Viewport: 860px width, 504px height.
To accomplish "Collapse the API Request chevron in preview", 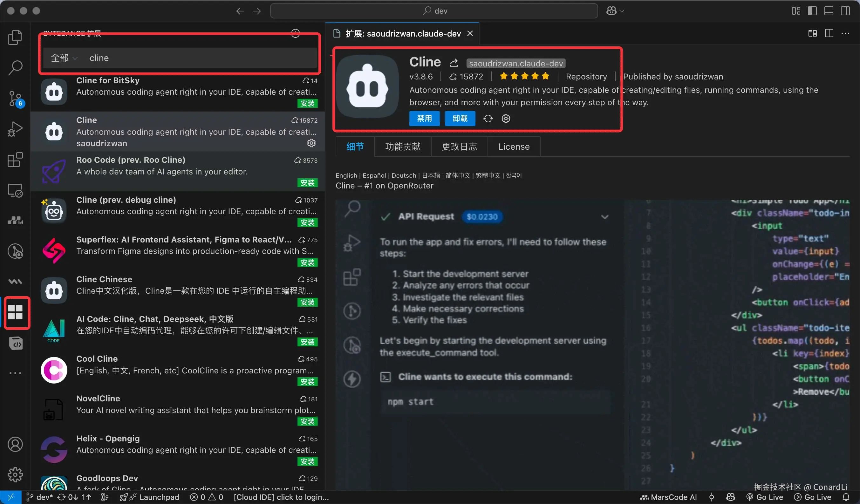I will pos(604,217).
